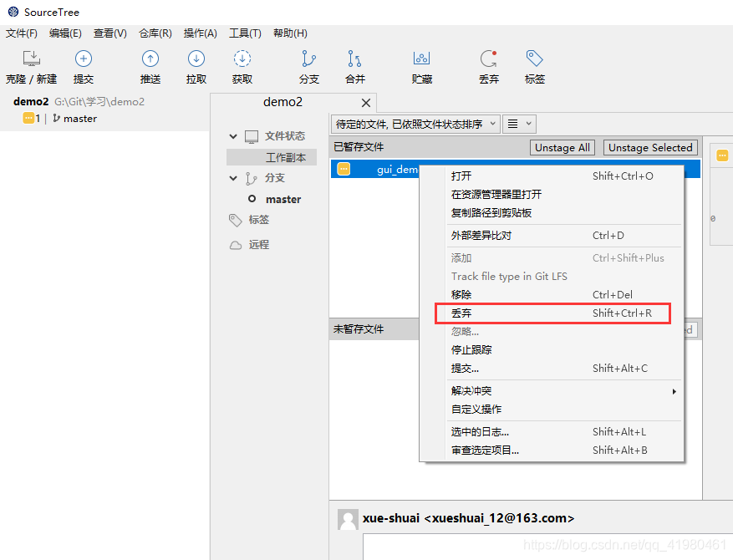Click the Unstage All button
733x560 pixels.
click(x=562, y=148)
